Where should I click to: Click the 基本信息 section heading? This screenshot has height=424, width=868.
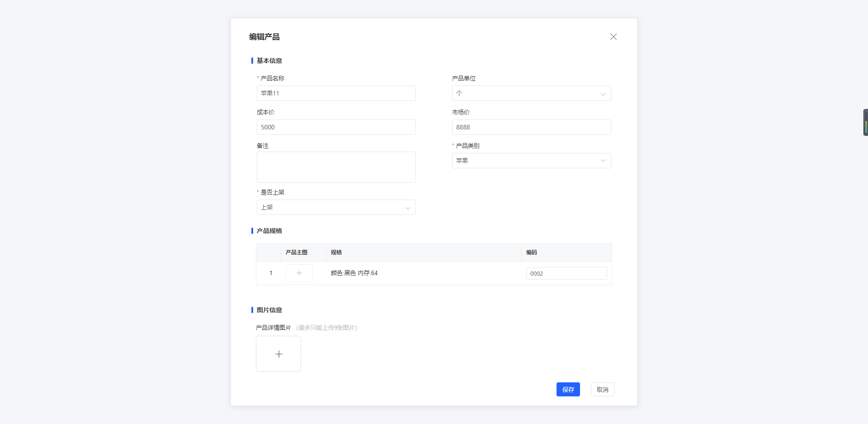point(269,61)
